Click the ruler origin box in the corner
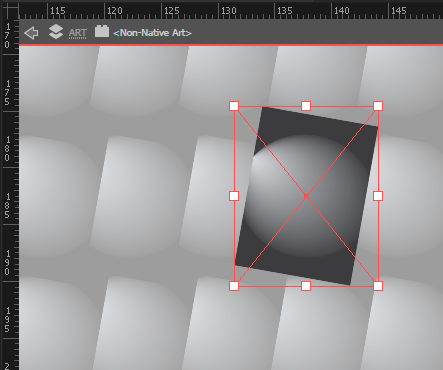 pos(10,10)
